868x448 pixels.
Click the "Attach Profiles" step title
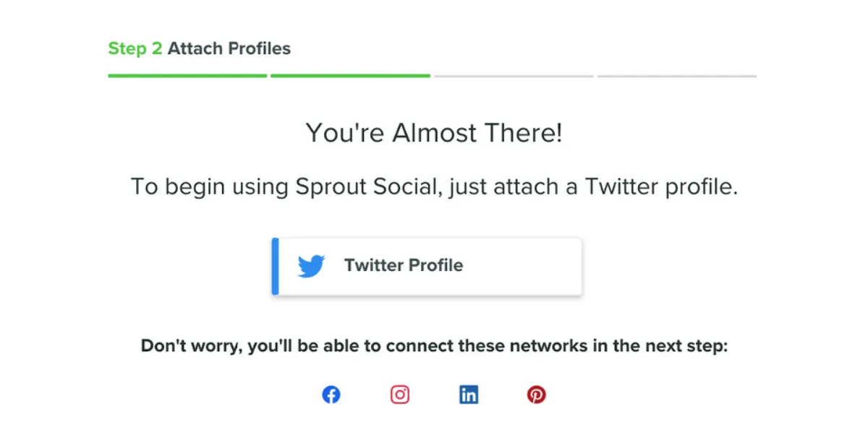click(229, 49)
